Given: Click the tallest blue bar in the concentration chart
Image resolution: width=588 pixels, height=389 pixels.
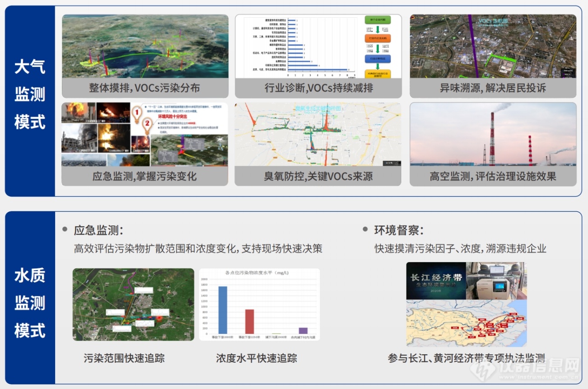Looking at the screenshot, I should (x=223, y=310).
